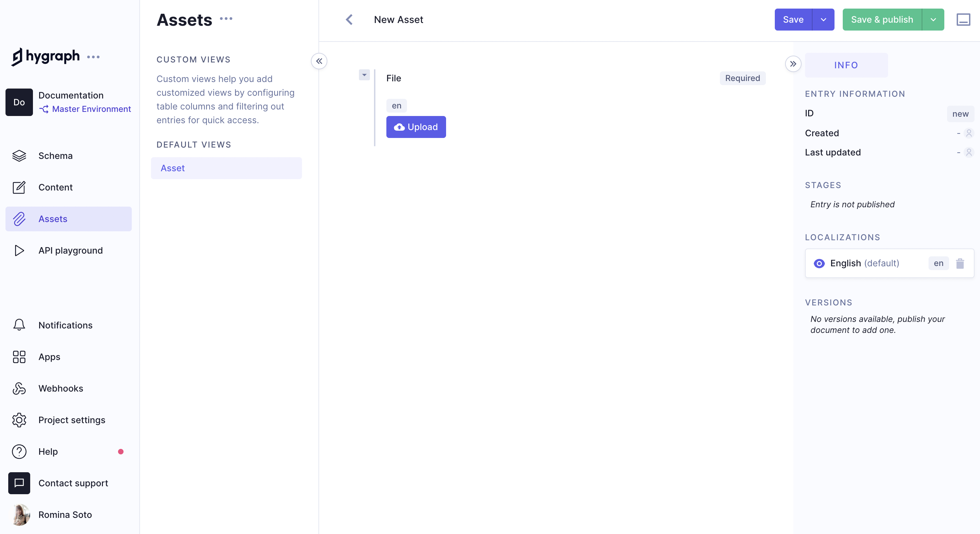This screenshot has width=980, height=534.
Task: Open the API playground play icon
Action: [19, 251]
